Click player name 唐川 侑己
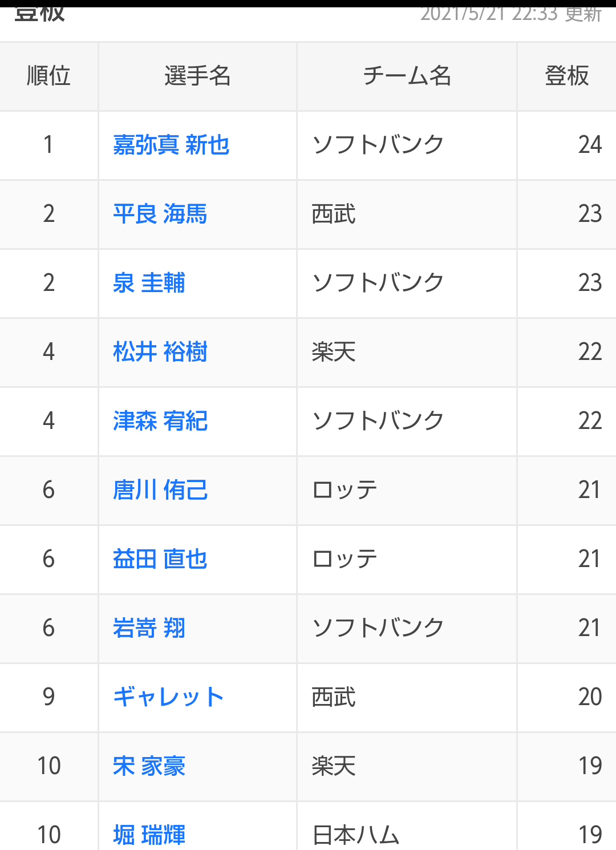Viewport: 616px width, 850px height. 160,490
